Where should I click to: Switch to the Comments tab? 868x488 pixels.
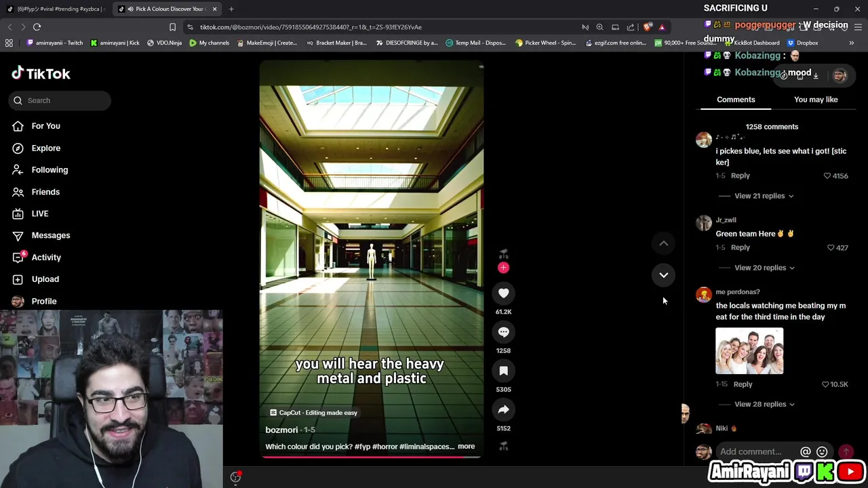click(x=736, y=100)
